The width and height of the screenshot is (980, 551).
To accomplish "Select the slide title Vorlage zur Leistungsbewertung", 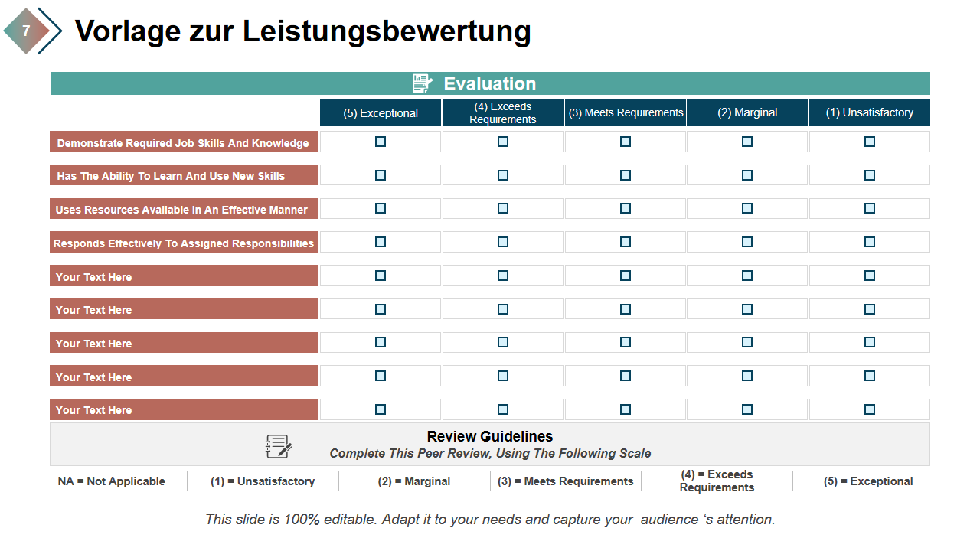I will 303,31.
